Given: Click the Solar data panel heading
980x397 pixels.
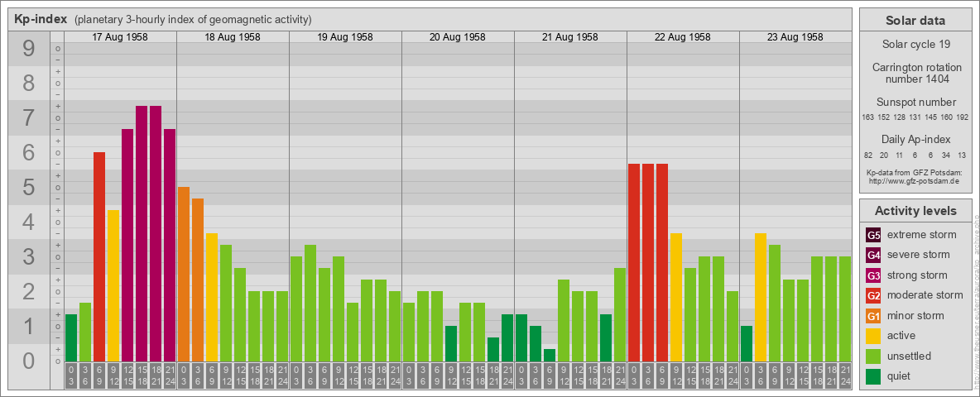Looking at the screenshot, I should point(915,21).
